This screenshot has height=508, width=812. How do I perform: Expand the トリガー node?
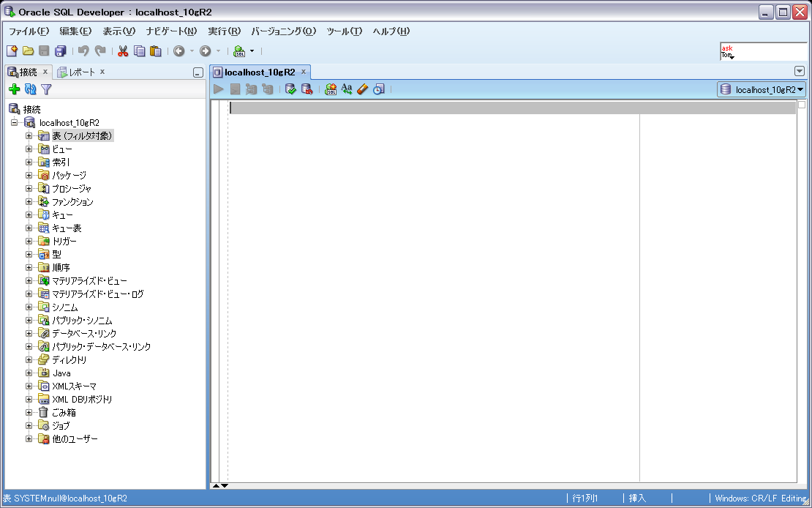[29, 242]
